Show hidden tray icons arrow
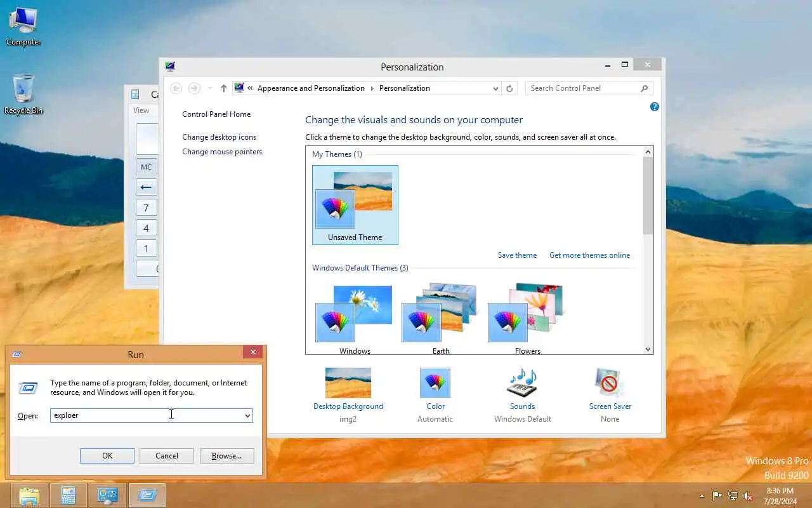 [x=702, y=496]
